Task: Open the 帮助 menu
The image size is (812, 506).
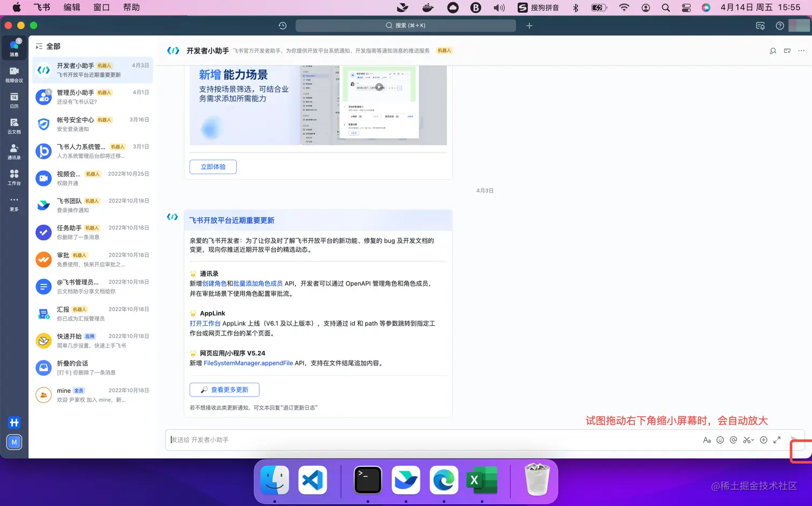Action: tap(132, 8)
